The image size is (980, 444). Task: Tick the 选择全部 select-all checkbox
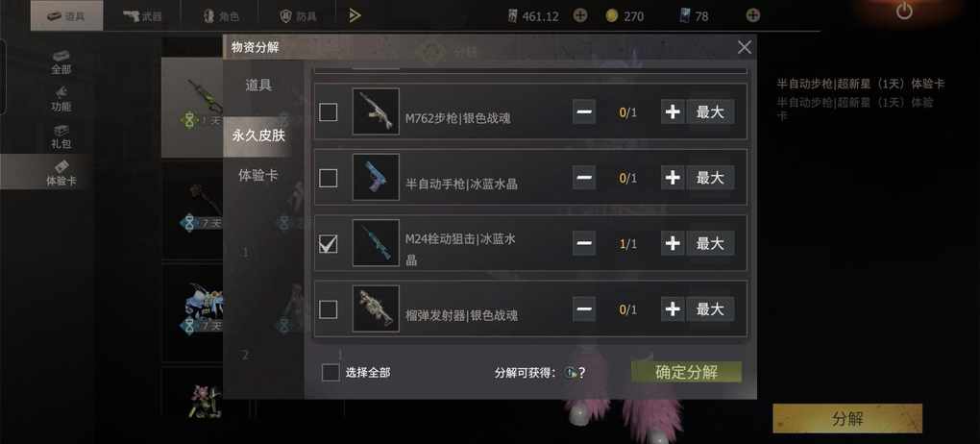coord(331,373)
